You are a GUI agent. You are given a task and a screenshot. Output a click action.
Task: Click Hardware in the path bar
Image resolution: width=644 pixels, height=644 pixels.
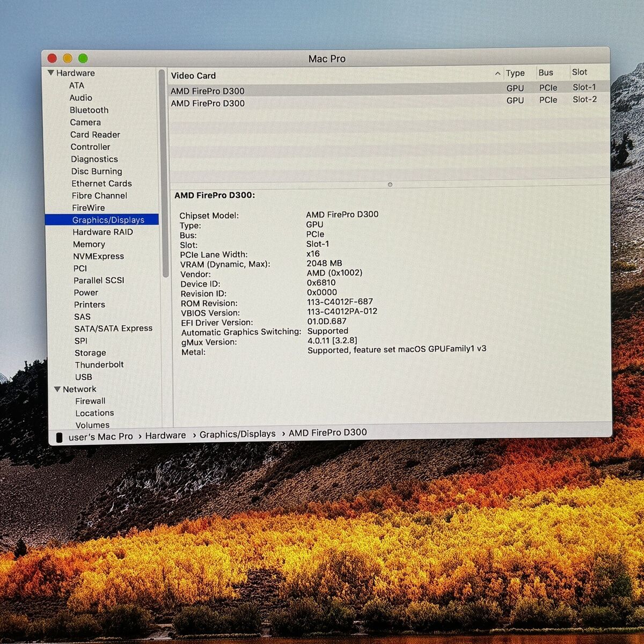(165, 435)
